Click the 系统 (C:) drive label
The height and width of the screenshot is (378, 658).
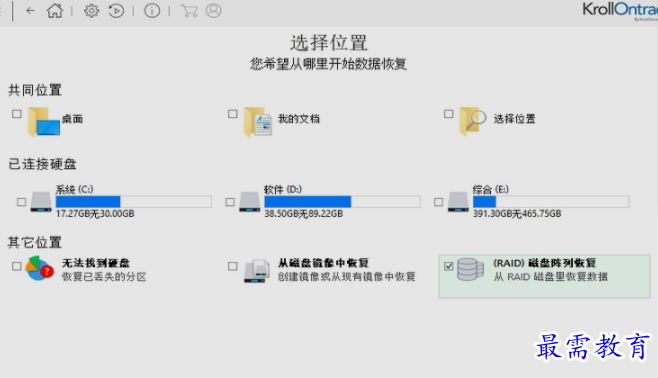[x=74, y=190]
